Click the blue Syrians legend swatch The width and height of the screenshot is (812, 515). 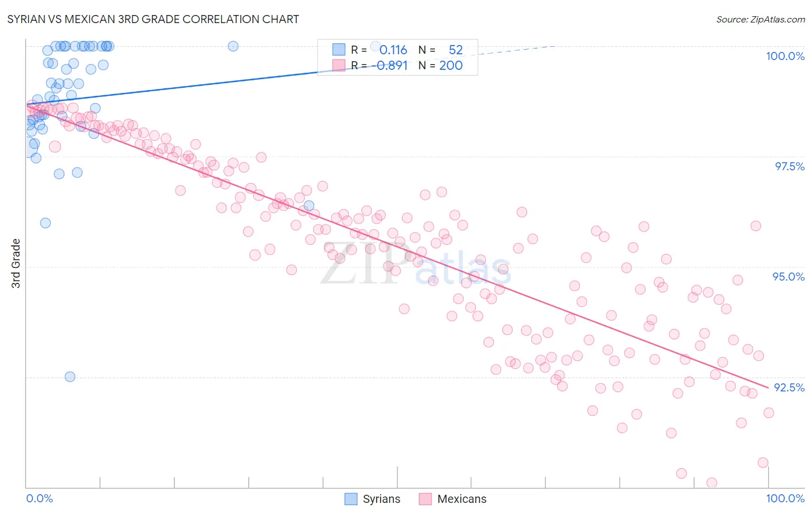point(351,499)
